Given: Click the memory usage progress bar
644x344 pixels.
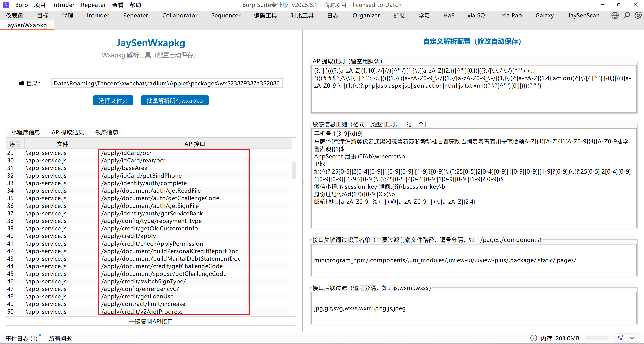Looking at the screenshot, I should pos(597,338).
